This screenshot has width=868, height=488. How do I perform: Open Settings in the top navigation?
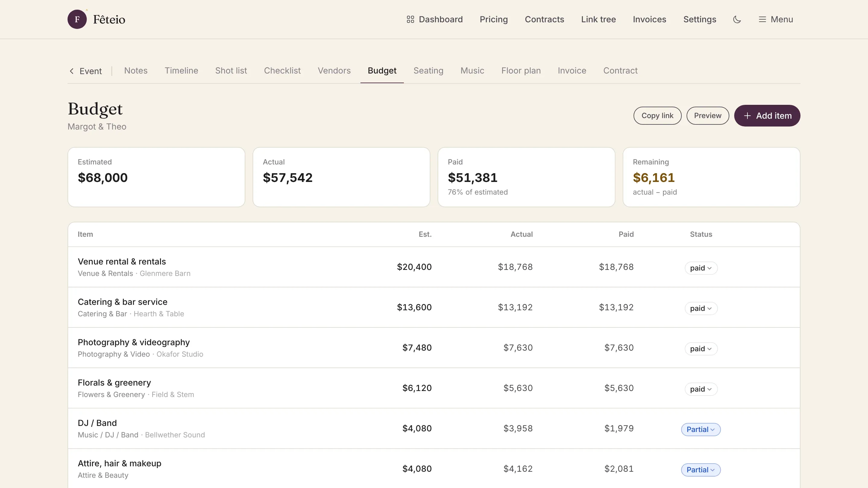tap(700, 20)
